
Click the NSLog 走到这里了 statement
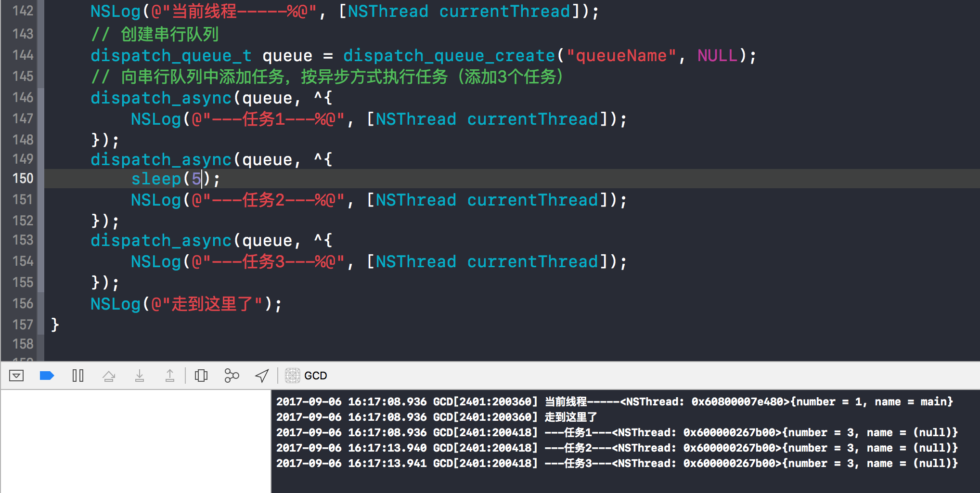pyautogui.click(x=186, y=304)
